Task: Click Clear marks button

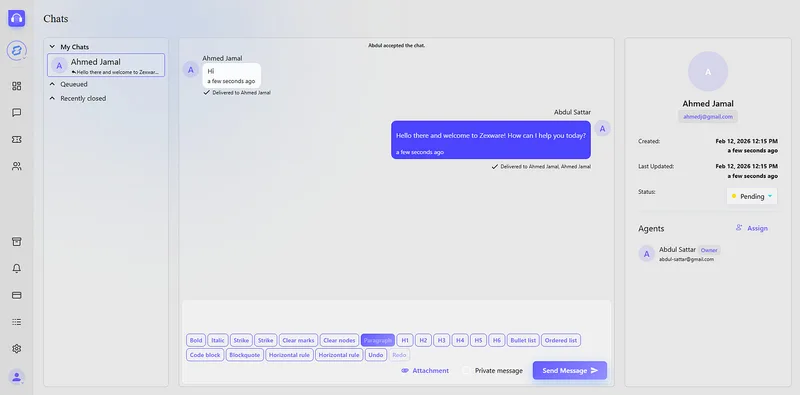Action: (x=298, y=340)
